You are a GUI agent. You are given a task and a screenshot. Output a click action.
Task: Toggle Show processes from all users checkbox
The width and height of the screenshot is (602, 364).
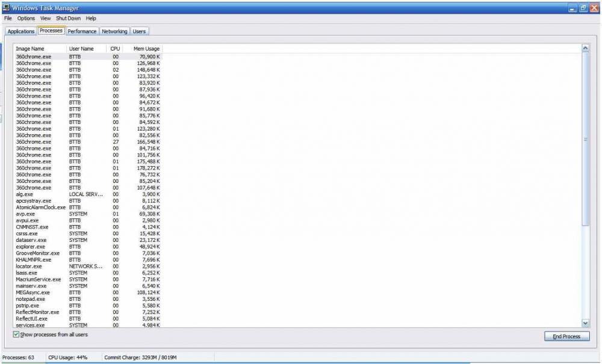(16, 335)
